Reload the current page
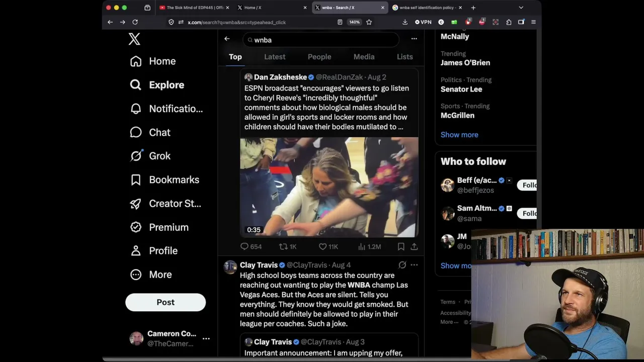This screenshot has height=362, width=644. [x=135, y=22]
